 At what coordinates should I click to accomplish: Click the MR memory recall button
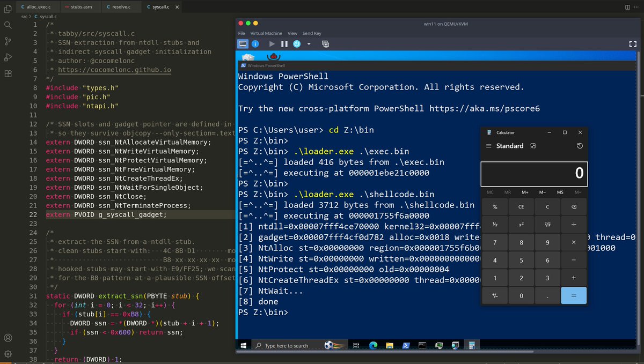pos(508,192)
